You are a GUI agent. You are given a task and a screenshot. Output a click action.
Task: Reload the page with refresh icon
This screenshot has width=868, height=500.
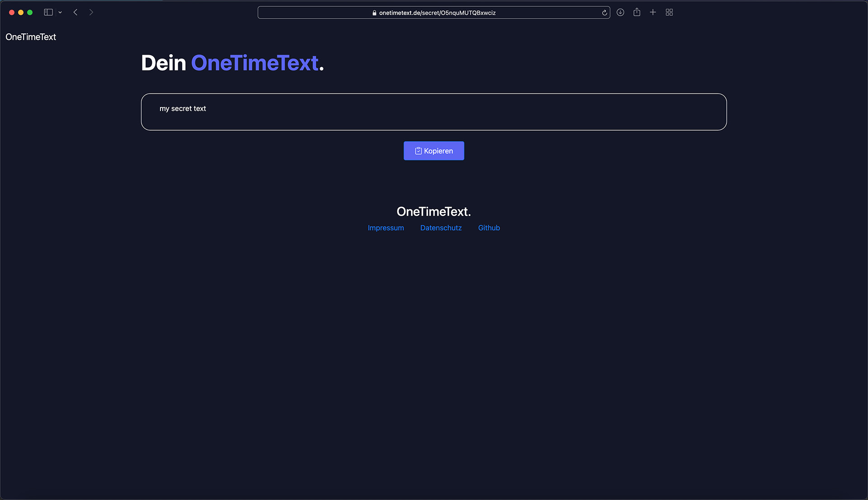tap(604, 13)
